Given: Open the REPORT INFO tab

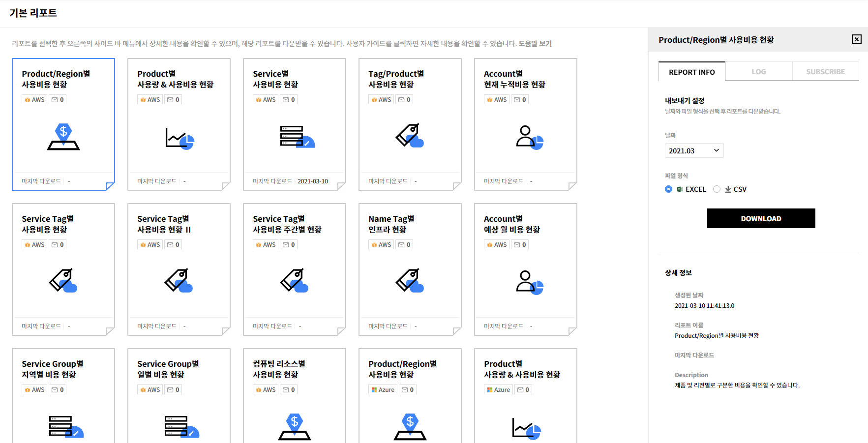Looking at the screenshot, I should tap(691, 72).
